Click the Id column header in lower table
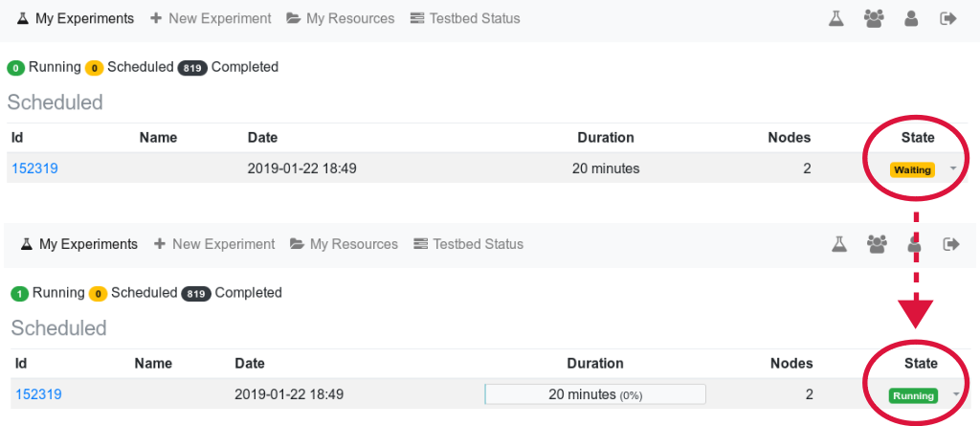Image resolution: width=980 pixels, height=426 pixels. 21,364
